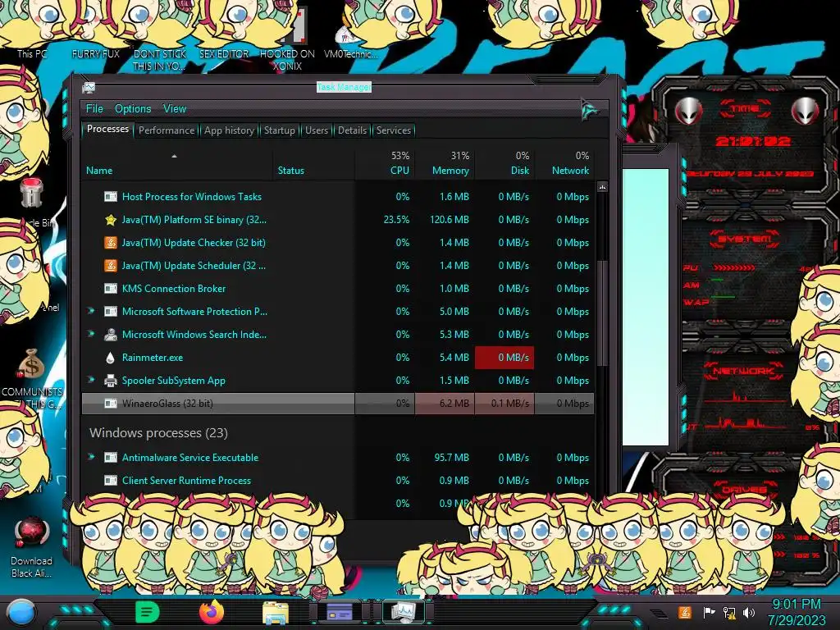Click the Java Update Checker icon
This screenshot has height=630, width=840.
(111, 243)
